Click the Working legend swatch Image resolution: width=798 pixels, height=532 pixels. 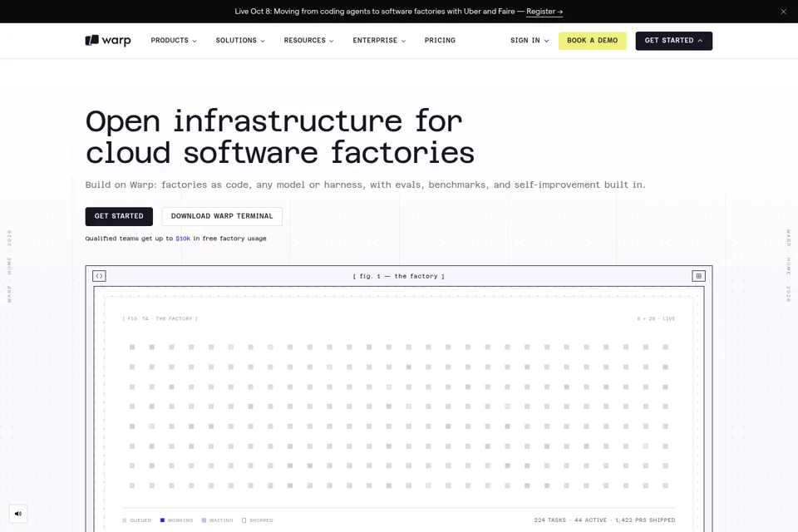162,520
